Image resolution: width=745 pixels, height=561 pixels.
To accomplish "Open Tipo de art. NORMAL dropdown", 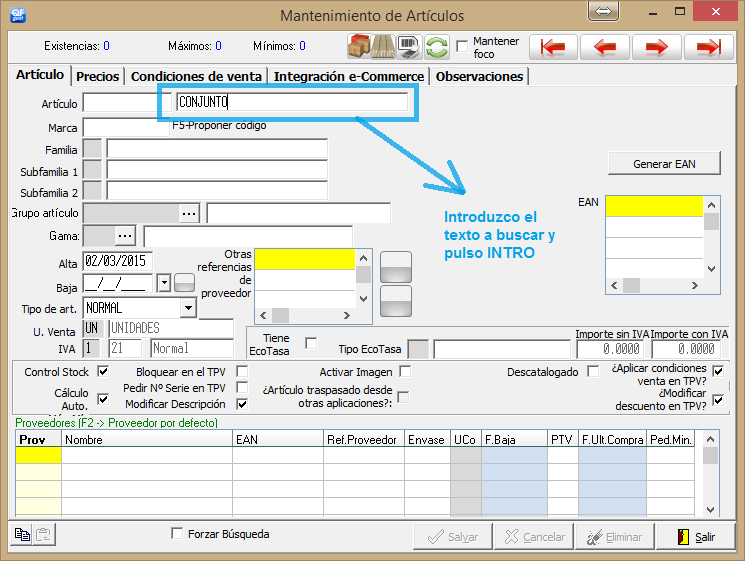I will point(188,308).
